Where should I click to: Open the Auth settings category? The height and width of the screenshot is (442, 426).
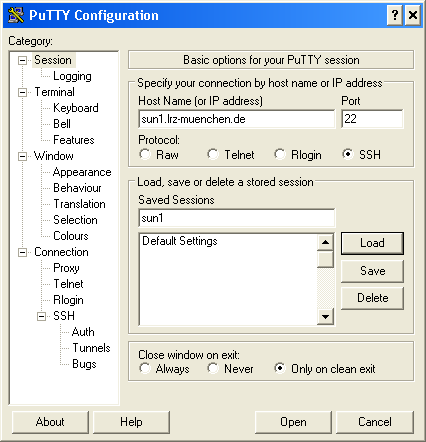[83, 332]
